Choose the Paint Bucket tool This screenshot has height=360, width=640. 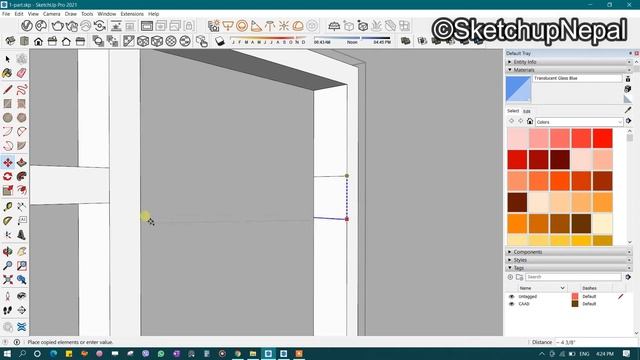[x=7, y=73]
